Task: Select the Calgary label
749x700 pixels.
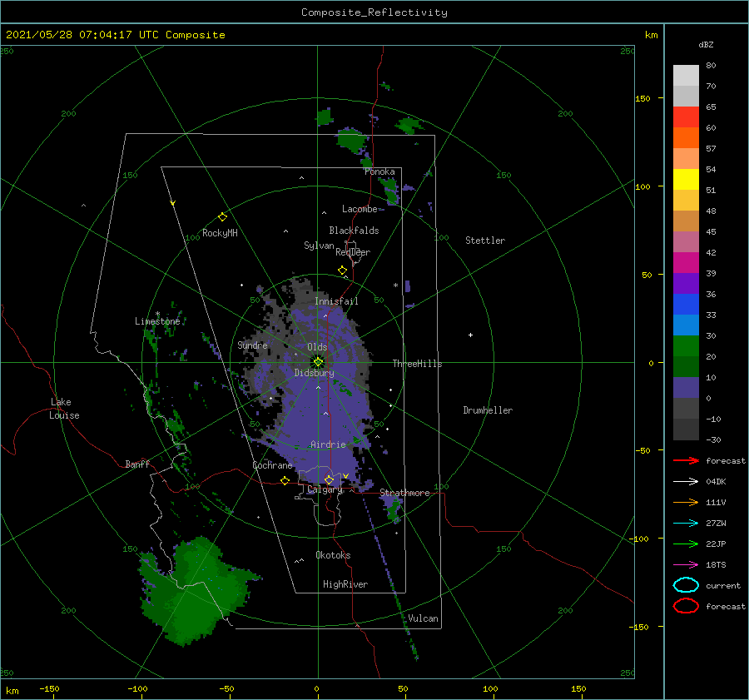Action: tap(325, 489)
